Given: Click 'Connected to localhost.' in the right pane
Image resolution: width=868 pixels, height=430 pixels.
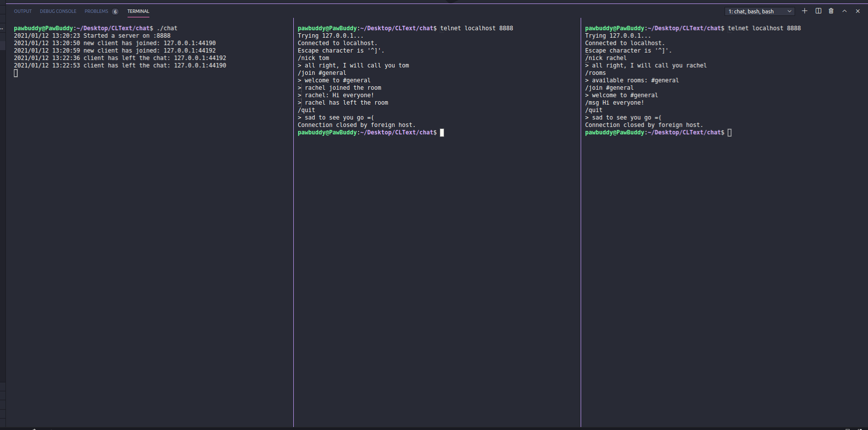Looking at the screenshot, I should pos(625,43).
